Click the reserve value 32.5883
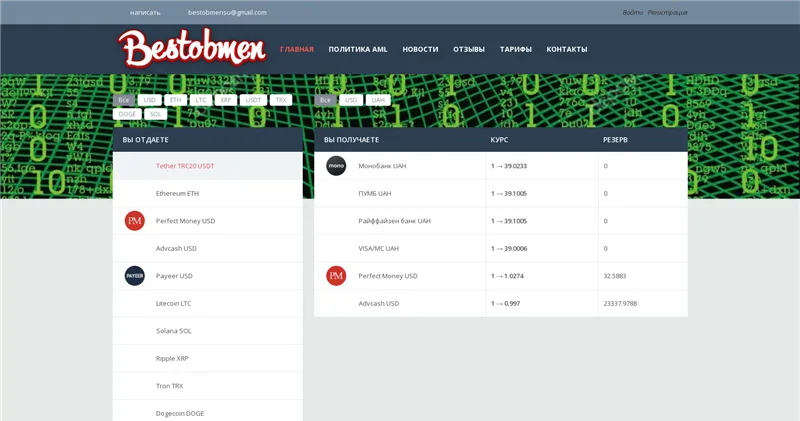This screenshot has width=800, height=421. pyautogui.click(x=615, y=276)
